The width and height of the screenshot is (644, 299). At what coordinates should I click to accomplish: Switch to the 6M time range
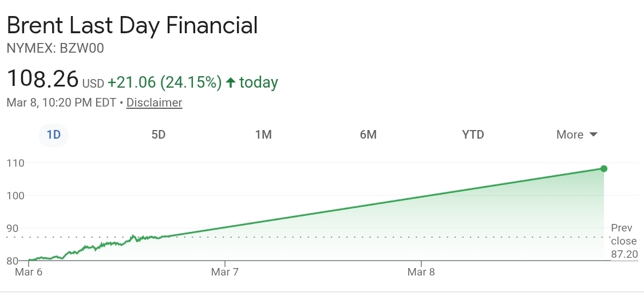tap(368, 135)
